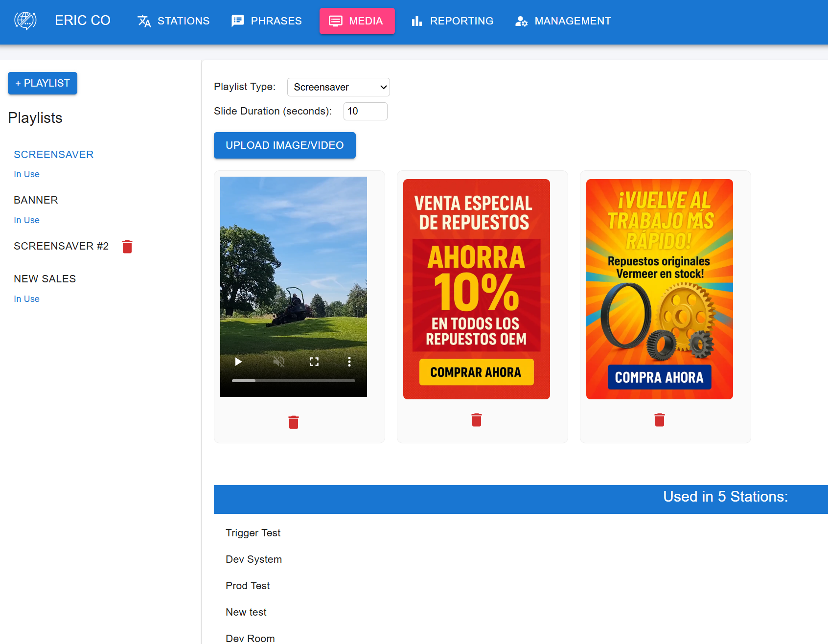The height and width of the screenshot is (644, 828).
Task: Unmute the mower video
Action: [278, 361]
